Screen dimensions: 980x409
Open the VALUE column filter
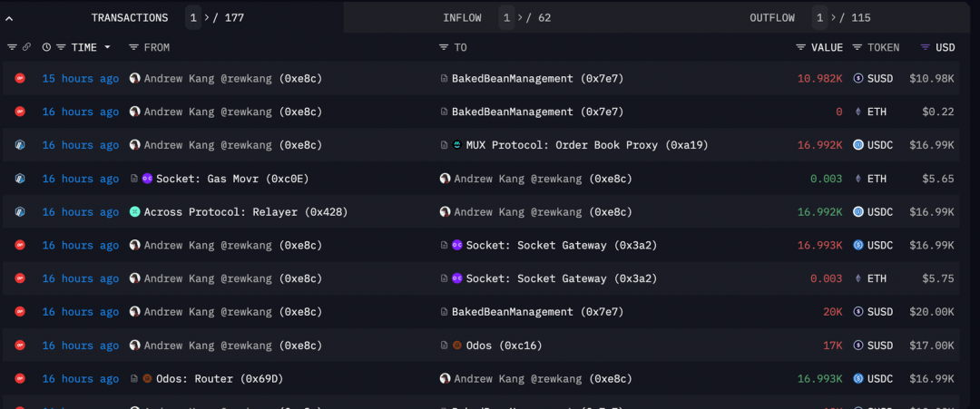point(800,47)
